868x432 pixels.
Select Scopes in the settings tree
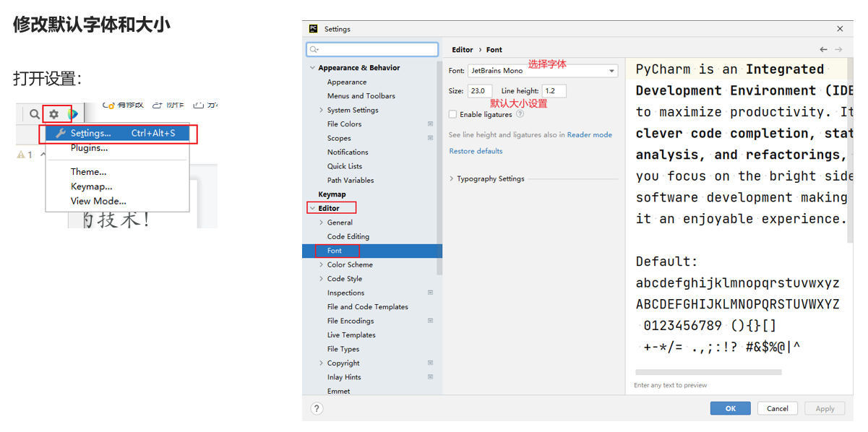(339, 138)
